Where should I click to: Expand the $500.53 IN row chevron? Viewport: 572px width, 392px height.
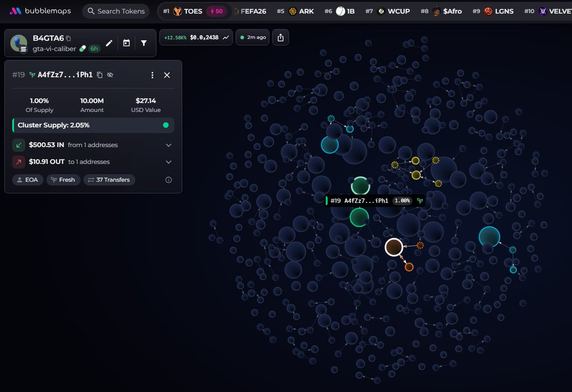[x=168, y=145]
